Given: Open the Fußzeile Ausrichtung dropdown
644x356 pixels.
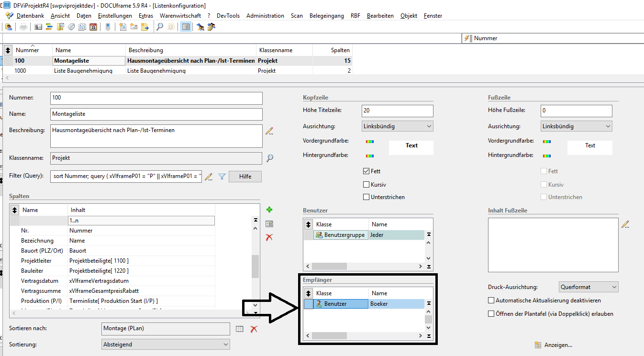Looking at the screenshot, I should click(x=577, y=126).
